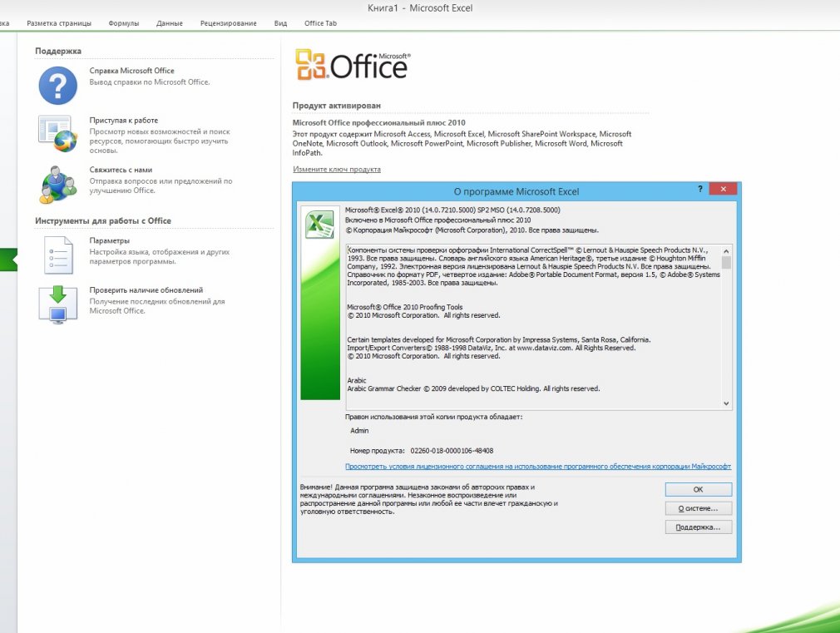
Task: Click the Поддержка... button
Action: pos(698,527)
